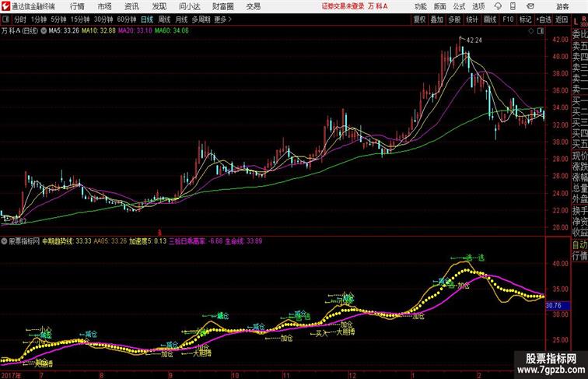Open the 选项 menu
Viewport: 588px width, 379px height.
pos(478,6)
